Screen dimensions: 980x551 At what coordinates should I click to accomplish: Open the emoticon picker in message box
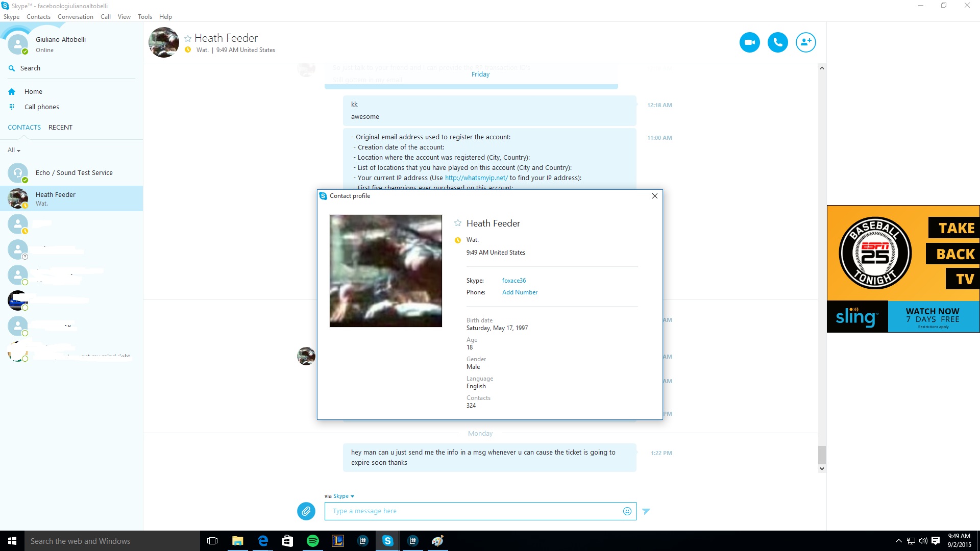click(627, 511)
